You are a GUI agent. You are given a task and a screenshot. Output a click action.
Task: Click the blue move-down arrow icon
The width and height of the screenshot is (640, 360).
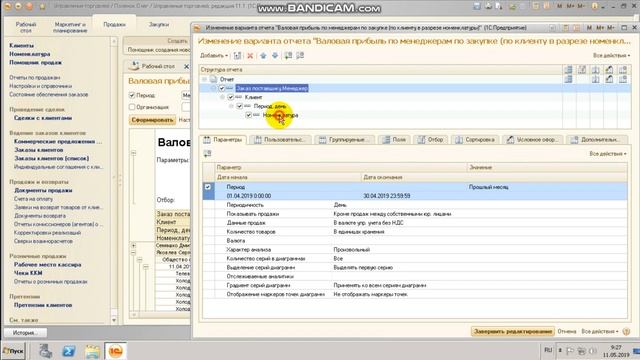275,56
